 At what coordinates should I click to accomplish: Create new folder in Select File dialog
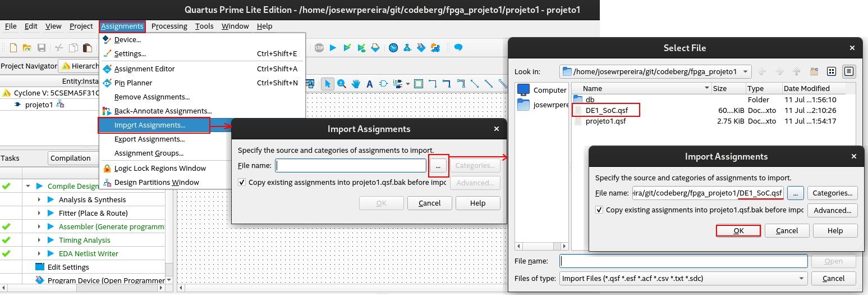click(814, 71)
